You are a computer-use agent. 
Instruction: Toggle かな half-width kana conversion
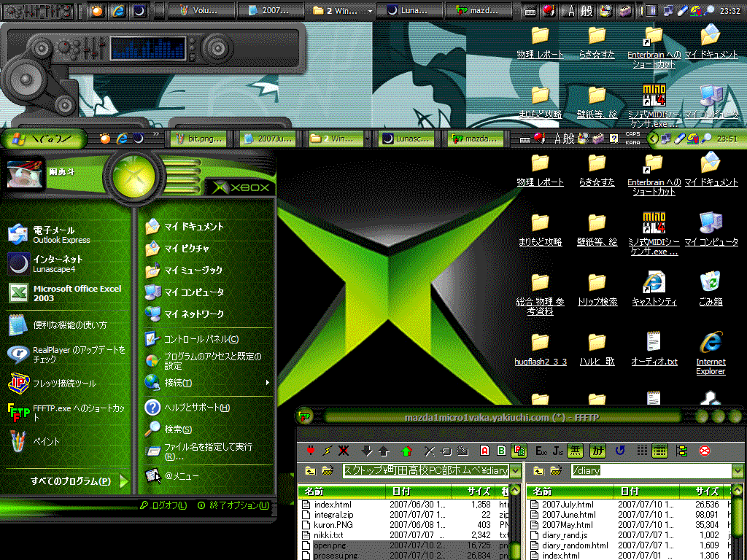click(597, 450)
